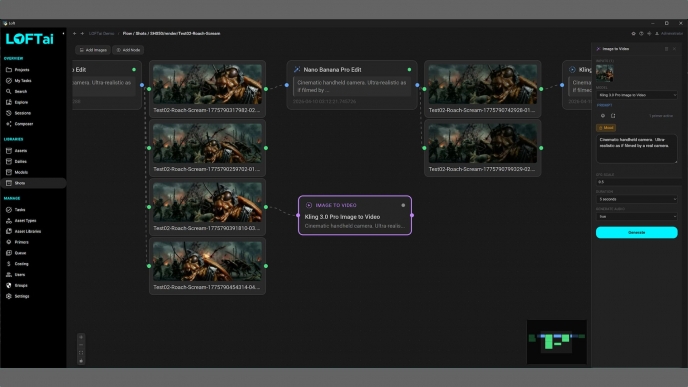Open the Model dropdown (Kling 3.0 Pro)
The image size is (688, 387).
pos(637,95)
